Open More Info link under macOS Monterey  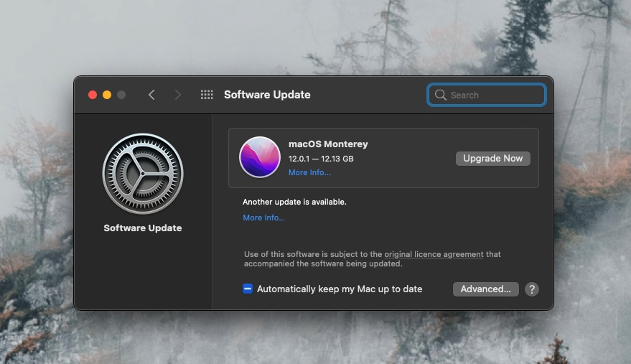pos(310,172)
